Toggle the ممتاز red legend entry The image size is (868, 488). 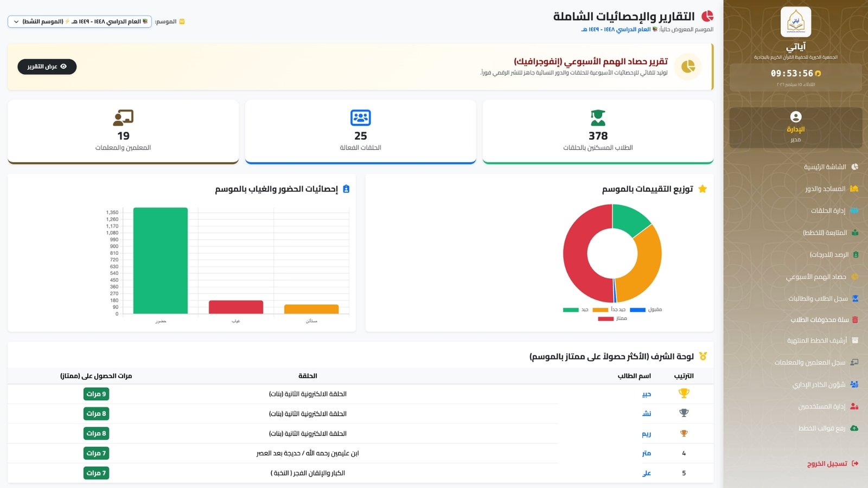pos(612,319)
